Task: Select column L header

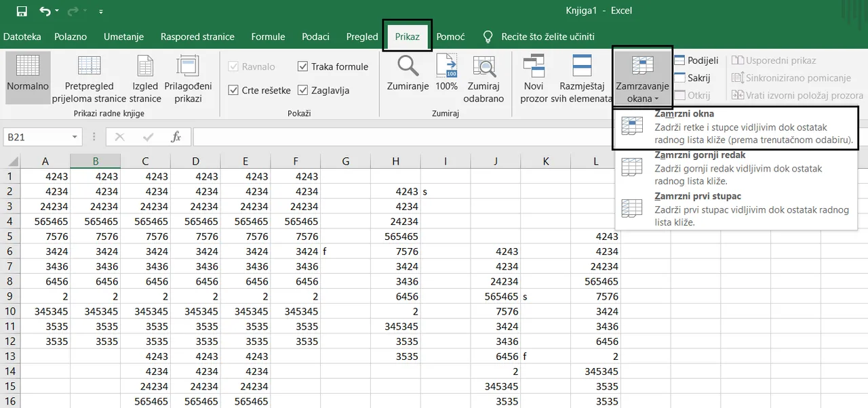Action: [x=596, y=161]
